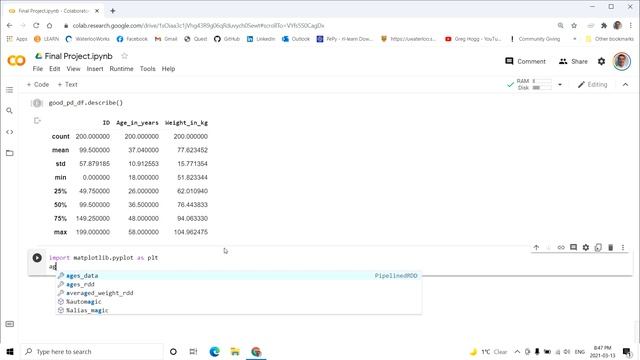
Task: Mirror cell in tab icon
Action: (x=598, y=247)
